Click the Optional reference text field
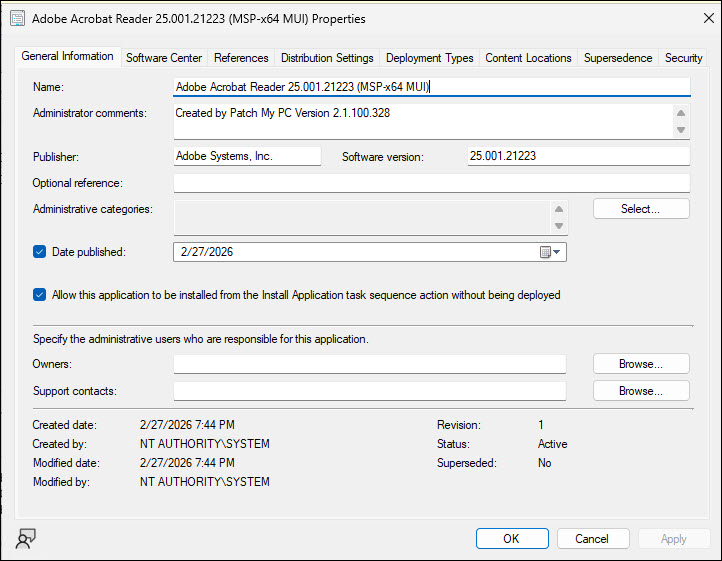Image resolution: width=722 pixels, height=561 pixels. tap(430, 183)
